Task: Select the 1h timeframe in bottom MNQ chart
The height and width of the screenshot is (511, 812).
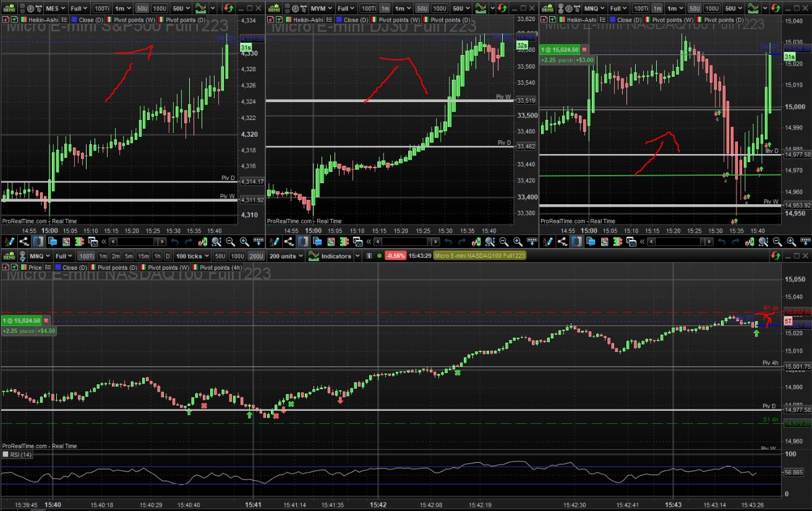Action: click(158, 256)
